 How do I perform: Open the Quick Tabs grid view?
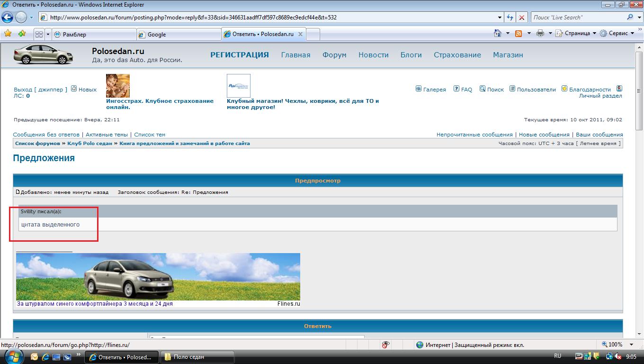39,34
